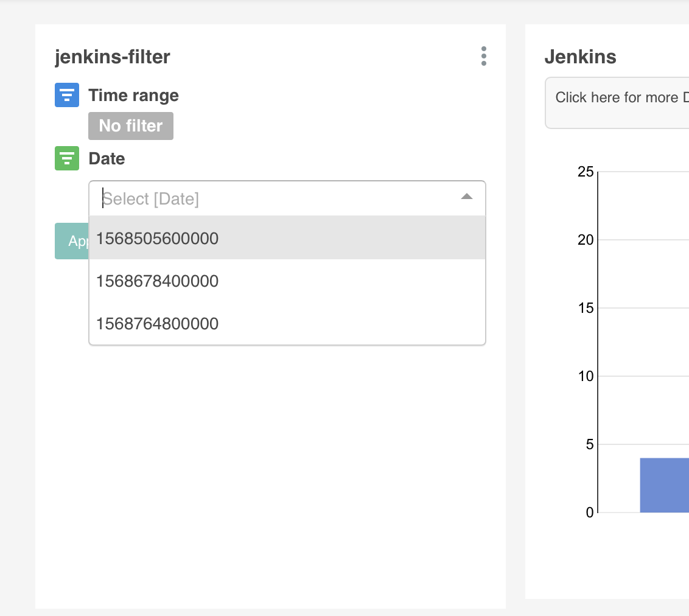Choose the 1568678400000 date value
Viewport: 689px width, 616px height.
tap(157, 281)
